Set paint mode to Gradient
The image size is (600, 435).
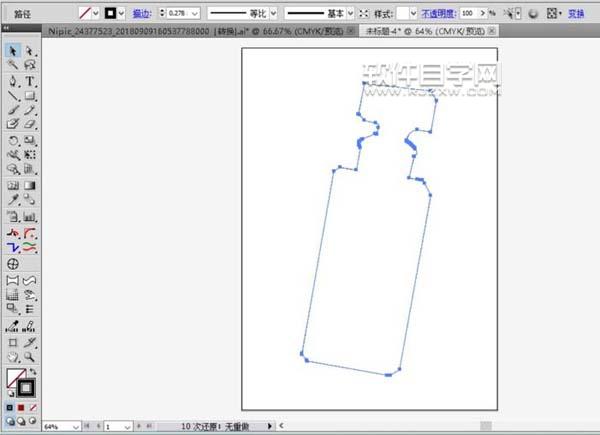click(21, 408)
